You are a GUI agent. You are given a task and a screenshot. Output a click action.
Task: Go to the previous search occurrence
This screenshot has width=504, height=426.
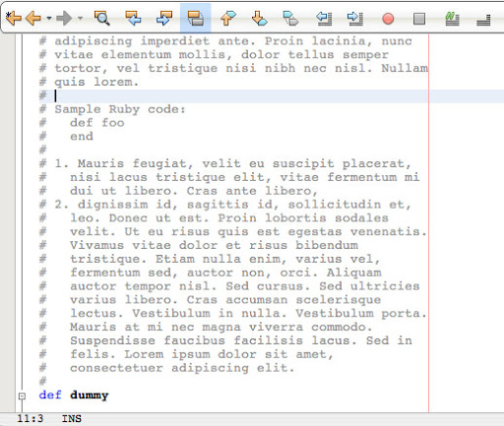pyautogui.click(x=133, y=18)
